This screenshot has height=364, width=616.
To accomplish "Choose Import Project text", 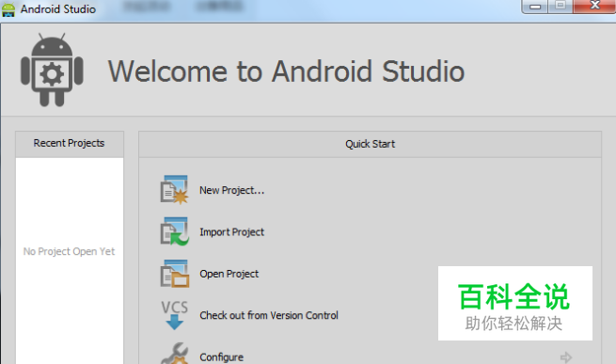I will pyautogui.click(x=231, y=232).
